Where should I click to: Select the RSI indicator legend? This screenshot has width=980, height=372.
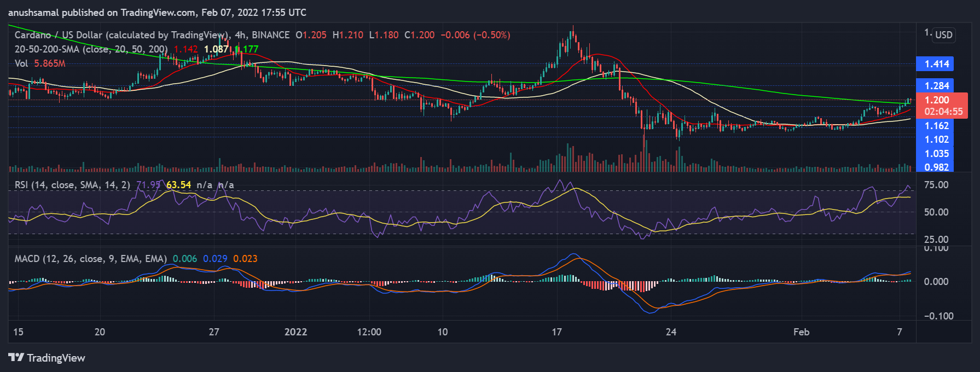(x=72, y=185)
